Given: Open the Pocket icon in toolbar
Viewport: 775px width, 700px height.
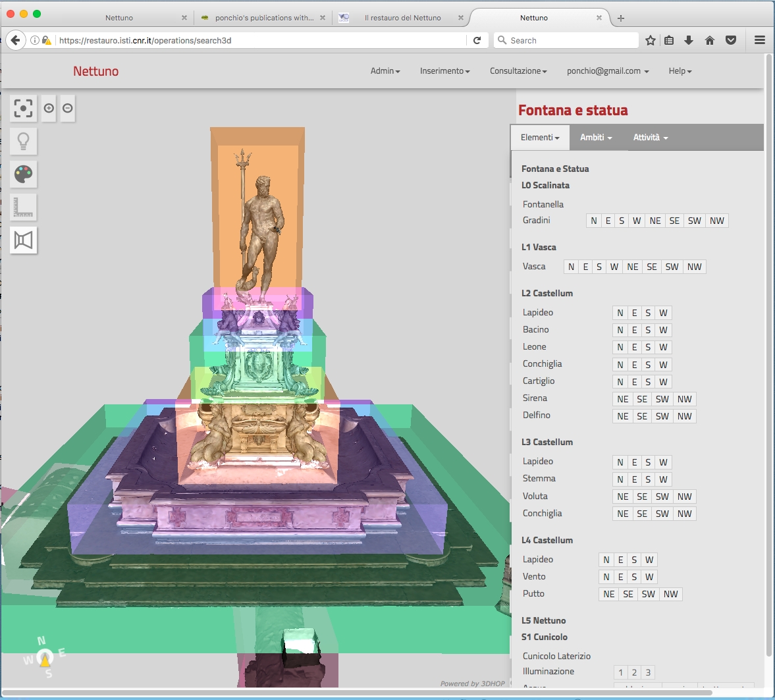Looking at the screenshot, I should coord(731,41).
